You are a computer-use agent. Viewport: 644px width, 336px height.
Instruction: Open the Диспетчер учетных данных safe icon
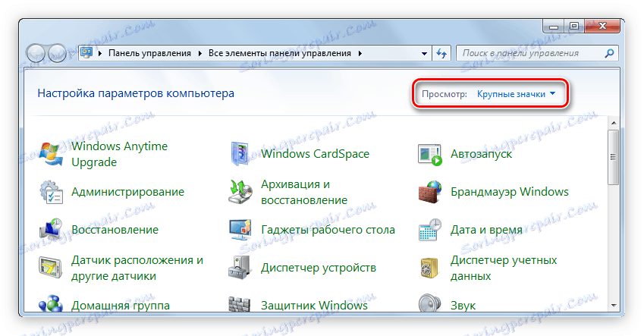429,268
